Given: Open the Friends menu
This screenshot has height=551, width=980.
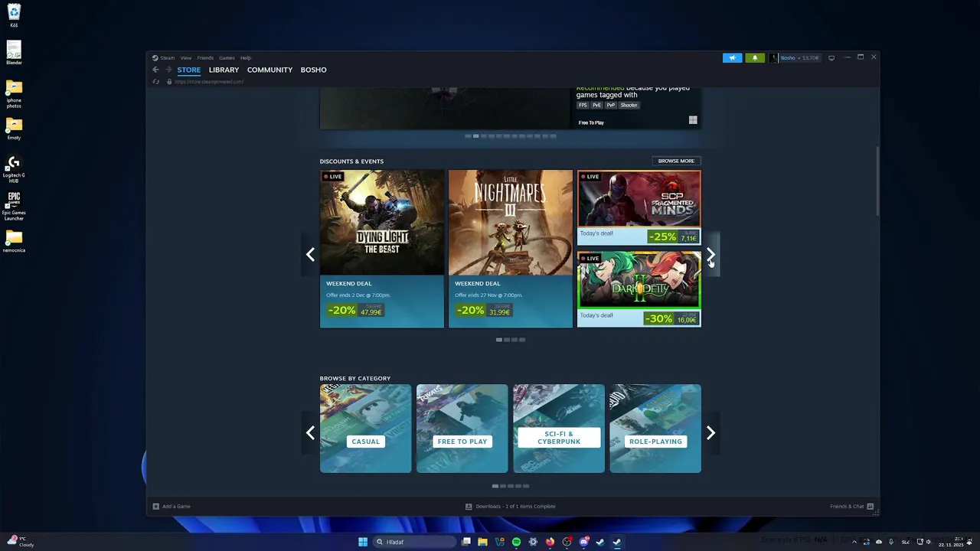Looking at the screenshot, I should coord(205,57).
